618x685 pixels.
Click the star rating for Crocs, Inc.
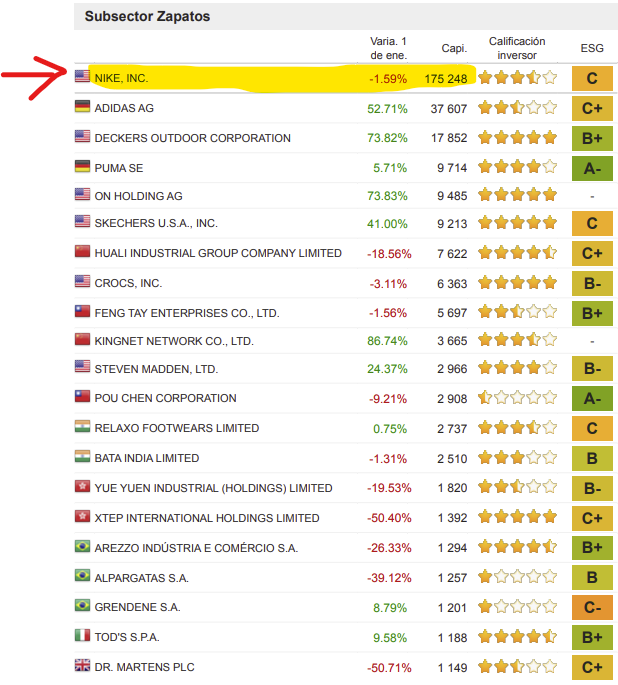point(517,284)
